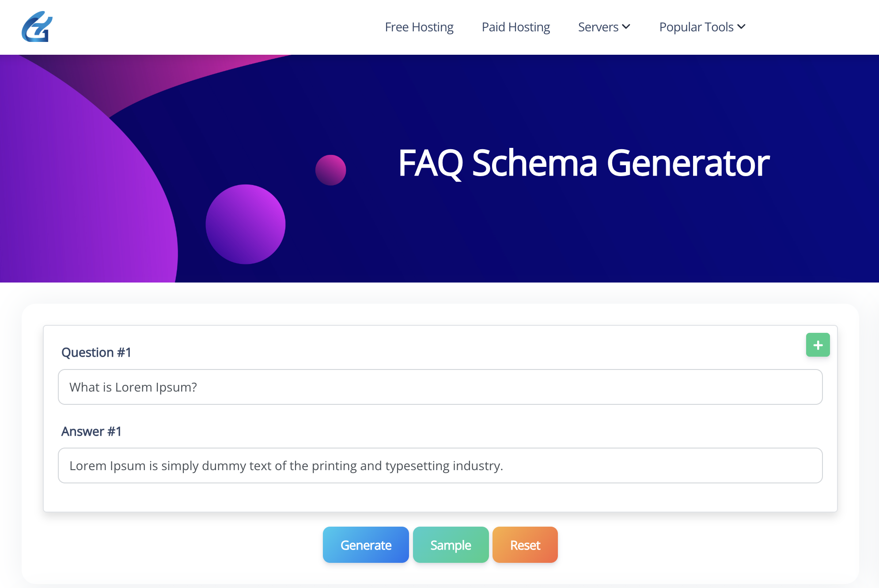Open the Free Hosting page

click(x=419, y=27)
